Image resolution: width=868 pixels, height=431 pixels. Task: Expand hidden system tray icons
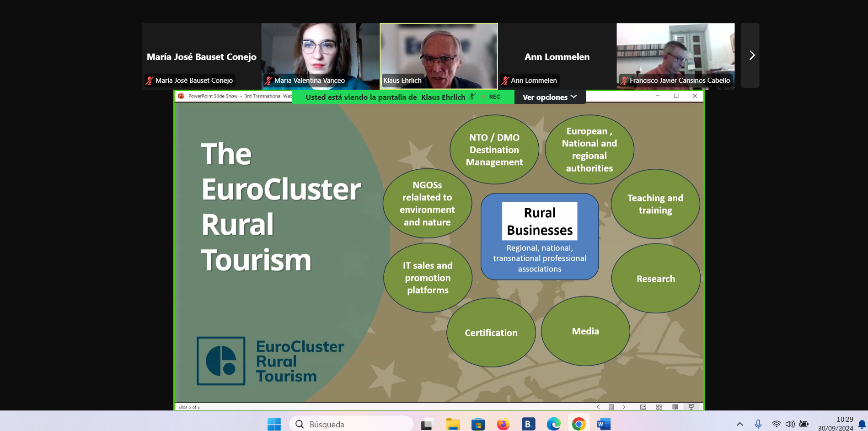[739, 424]
